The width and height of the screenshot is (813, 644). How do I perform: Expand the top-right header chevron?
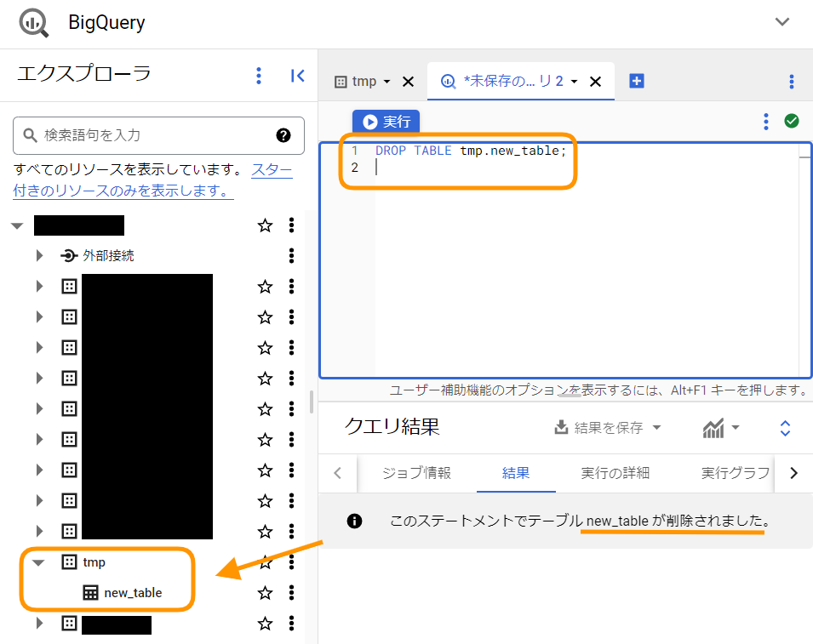tap(782, 22)
